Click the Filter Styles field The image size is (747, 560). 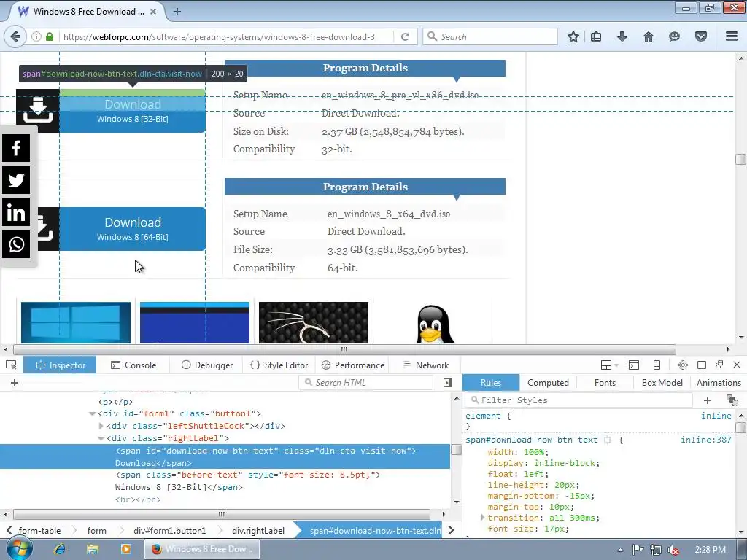578,400
